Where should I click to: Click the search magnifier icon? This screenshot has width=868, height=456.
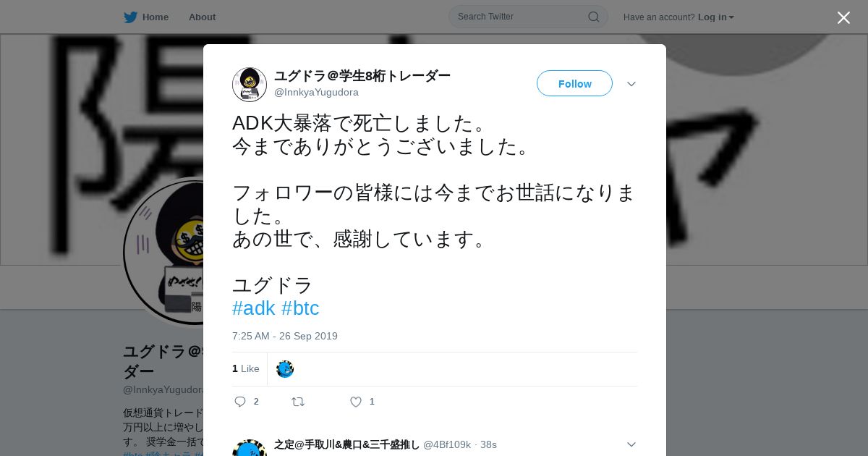[593, 17]
